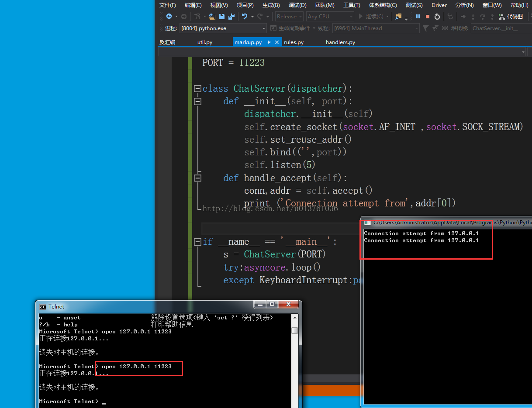Click the Step Into icon
Viewport: 532px width, 408px height.
pos(473,17)
